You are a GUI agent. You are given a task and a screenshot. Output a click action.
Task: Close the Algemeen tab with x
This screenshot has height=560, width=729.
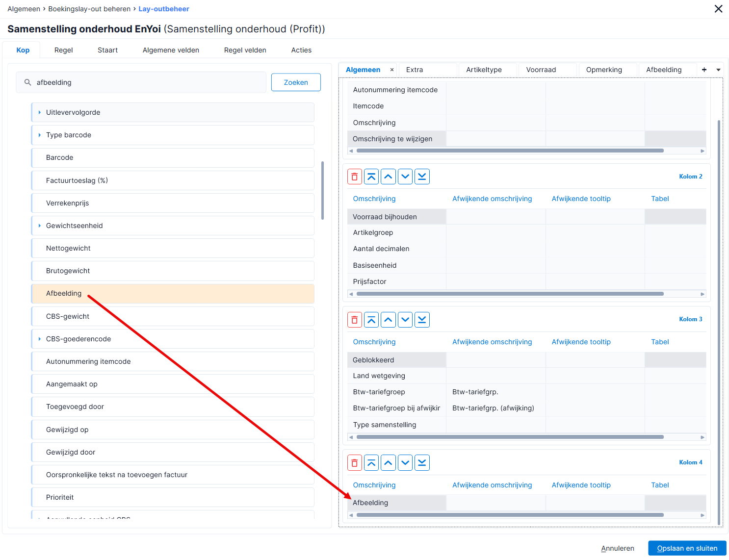pos(392,70)
